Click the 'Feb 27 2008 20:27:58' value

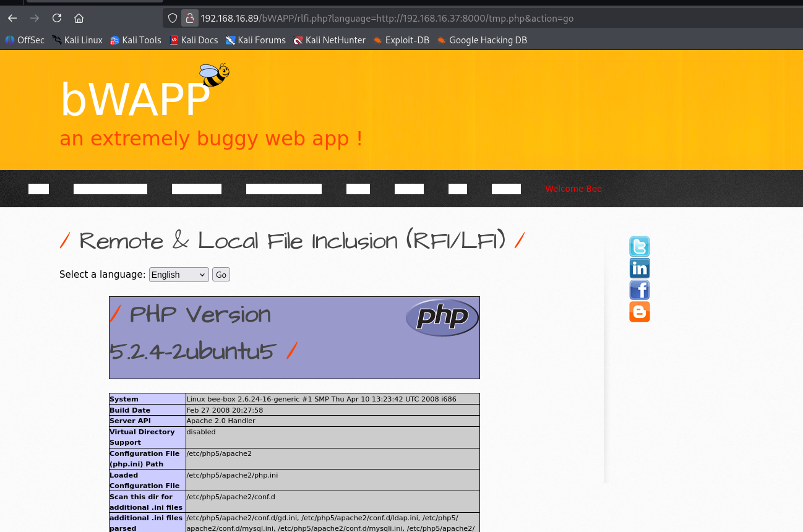pos(225,410)
